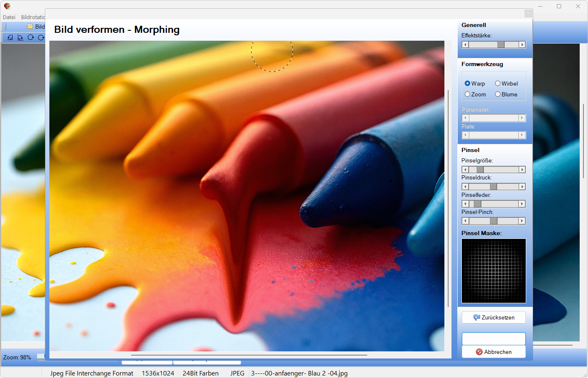Click left arrow of Pinselgröße slider
The width and height of the screenshot is (588, 378).
coord(465,170)
